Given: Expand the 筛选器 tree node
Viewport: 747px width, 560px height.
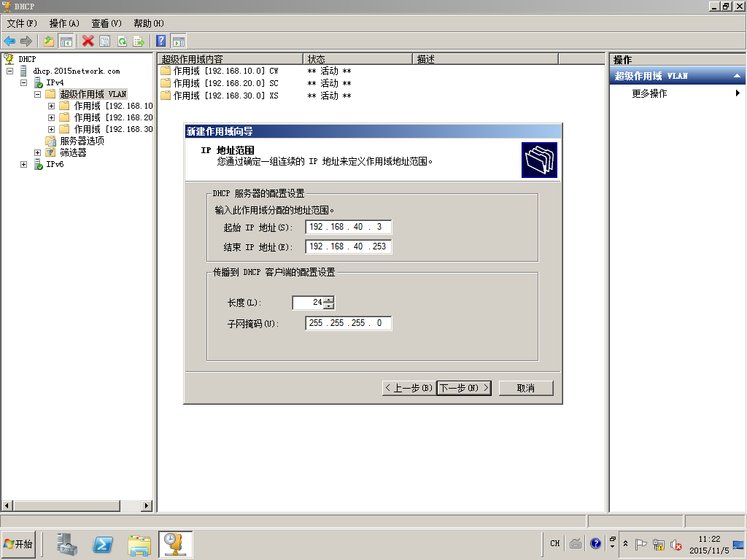Looking at the screenshot, I should click(x=38, y=152).
